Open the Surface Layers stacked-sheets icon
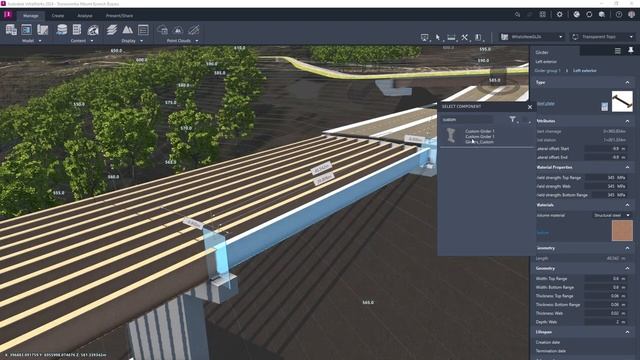The height and width of the screenshot is (360, 640). coord(111,30)
